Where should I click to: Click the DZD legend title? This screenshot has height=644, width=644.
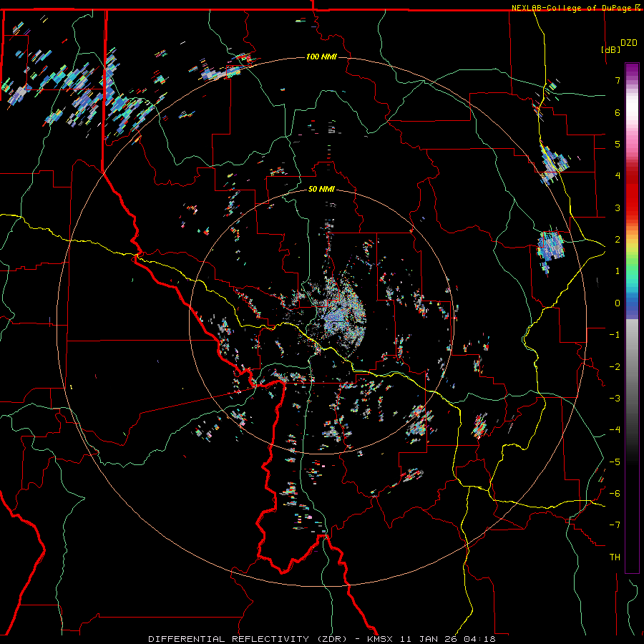629,43
